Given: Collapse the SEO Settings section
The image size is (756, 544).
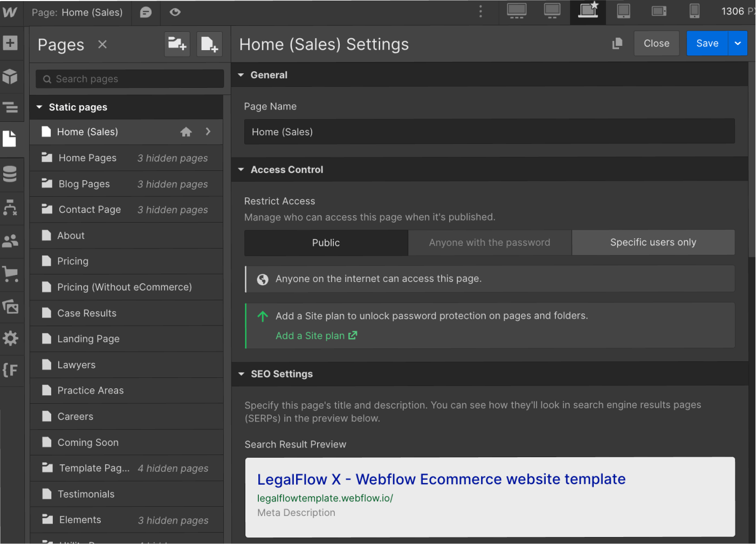Looking at the screenshot, I should coord(241,374).
